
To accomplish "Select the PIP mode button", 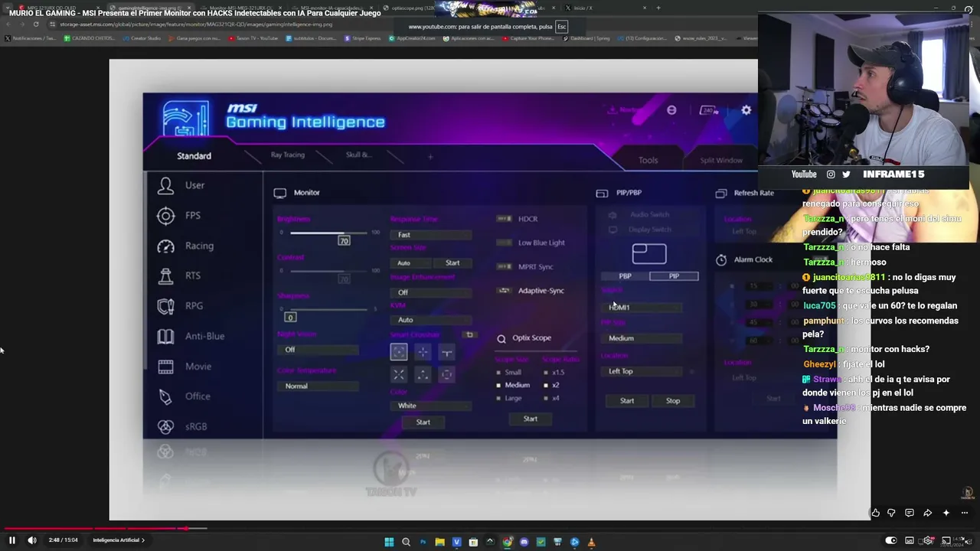I will click(674, 276).
